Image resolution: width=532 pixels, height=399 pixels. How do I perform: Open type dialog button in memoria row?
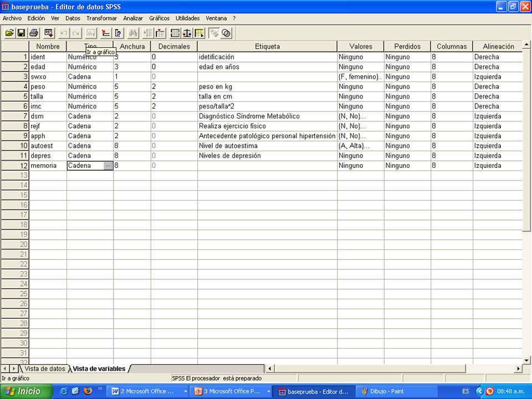[x=108, y=166]
